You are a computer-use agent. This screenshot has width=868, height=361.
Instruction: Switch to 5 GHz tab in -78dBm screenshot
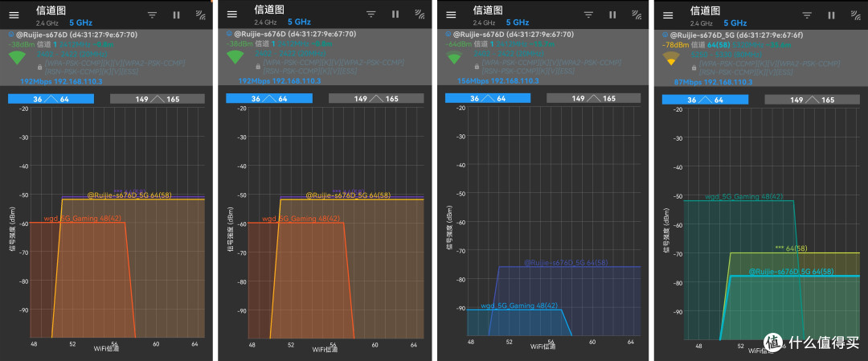click(x=735, y=23)
